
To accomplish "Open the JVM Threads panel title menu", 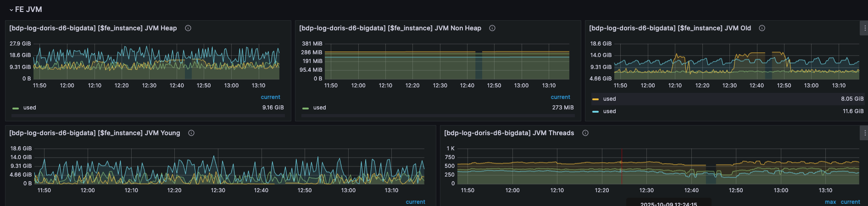I will coord(509,133).
